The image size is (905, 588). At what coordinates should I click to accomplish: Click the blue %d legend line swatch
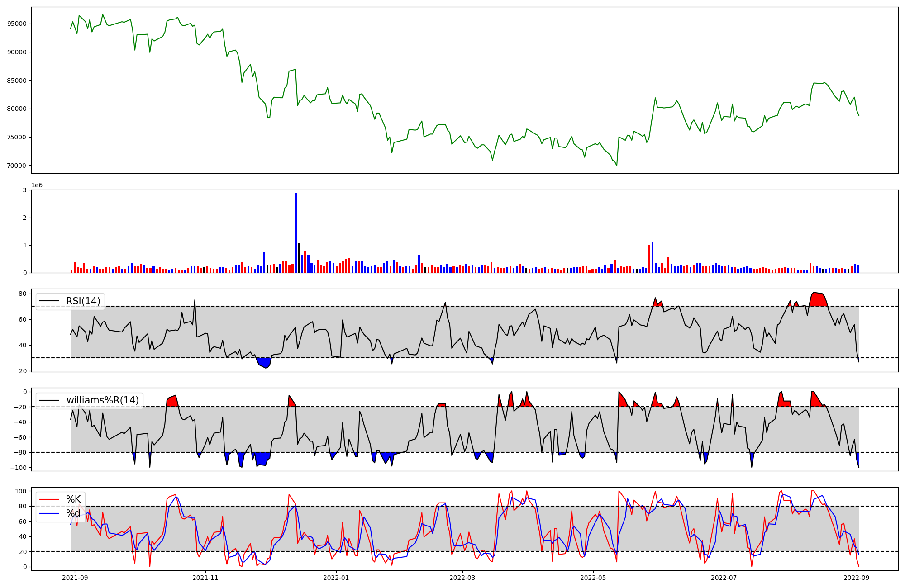(49, 513)
